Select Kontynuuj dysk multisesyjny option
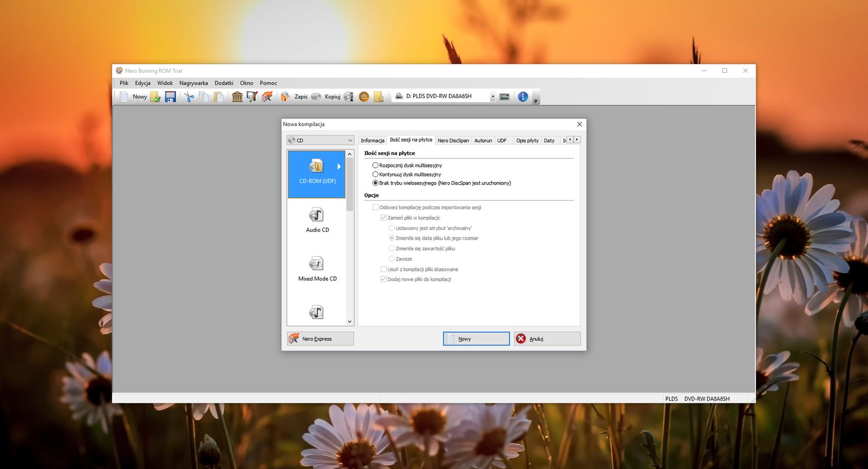The height and width of the screenshot is (469, 868). [x=407, y=174]
